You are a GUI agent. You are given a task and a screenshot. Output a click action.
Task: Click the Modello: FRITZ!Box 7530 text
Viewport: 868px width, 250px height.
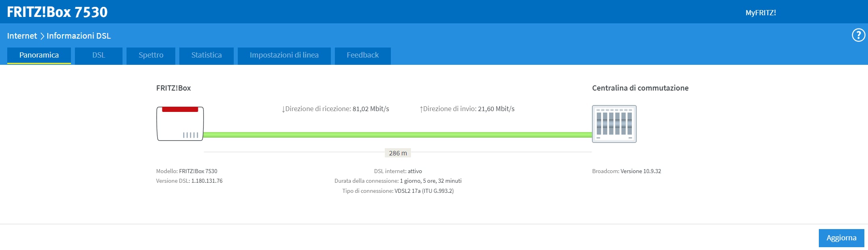point(187,171)
